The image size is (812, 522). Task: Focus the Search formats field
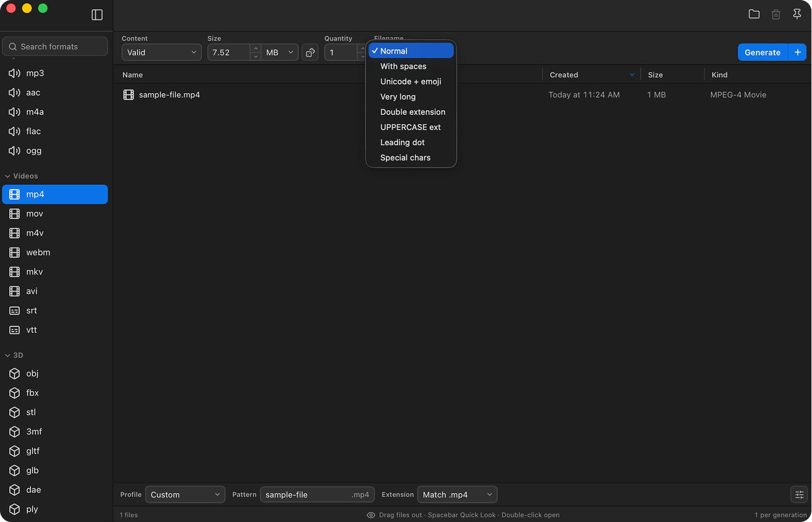tap(55, 46)
